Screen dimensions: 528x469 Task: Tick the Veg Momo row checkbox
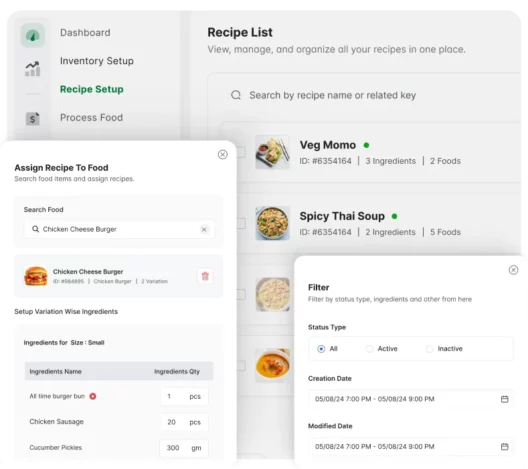240,152
